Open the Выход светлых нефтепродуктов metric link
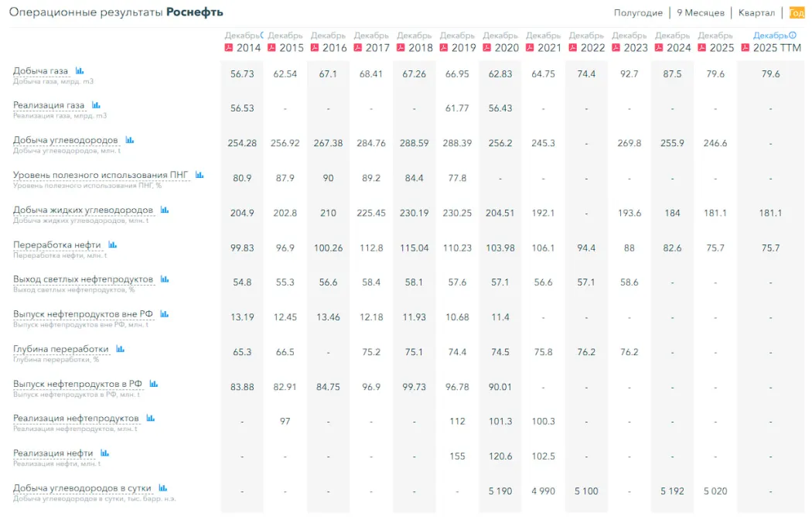 [x=84, y=279]
